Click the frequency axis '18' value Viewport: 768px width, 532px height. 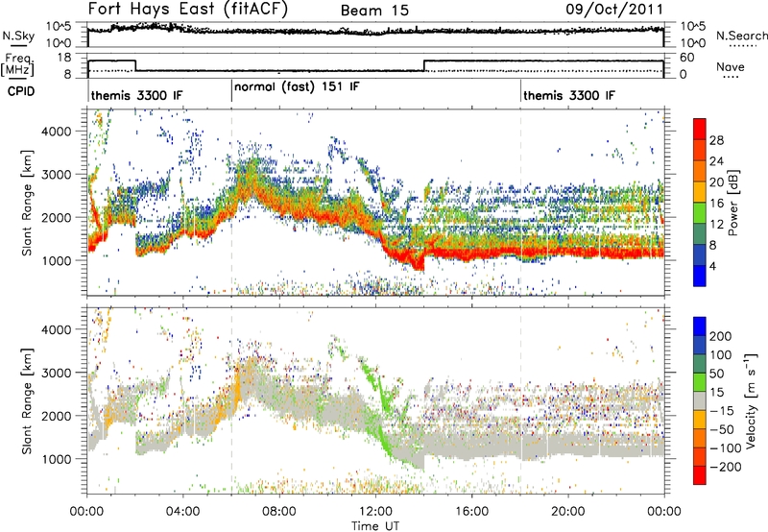[64, 58]
